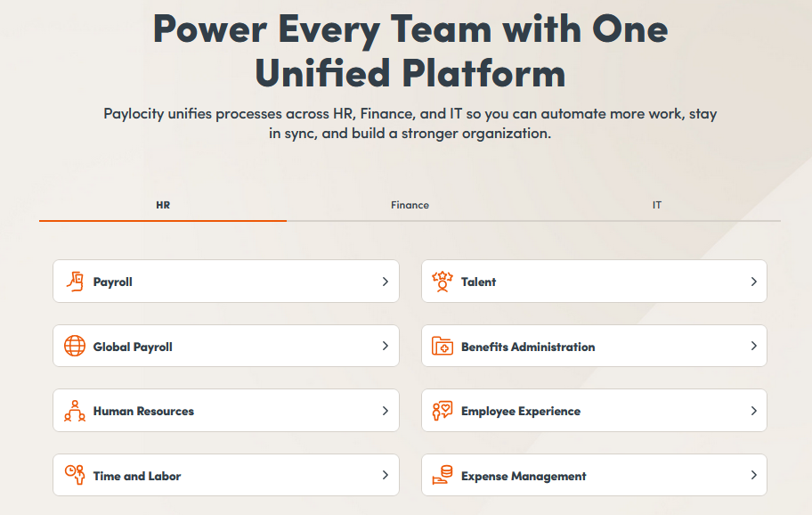Open Human Resources chevron arrow
This screenshot has width=812, height=515.
[386, 411]
